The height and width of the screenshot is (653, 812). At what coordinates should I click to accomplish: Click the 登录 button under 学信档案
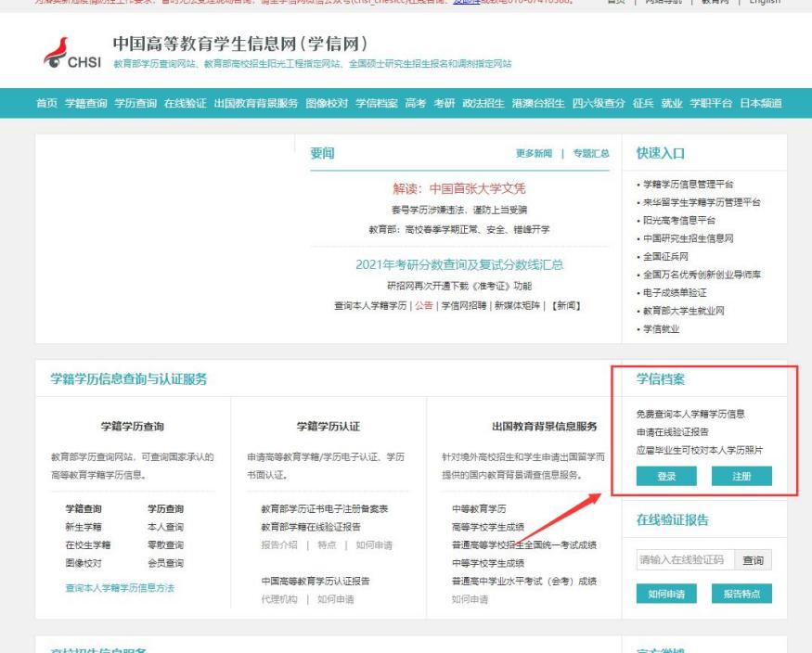pyautogui.click(x=665, y=476)
